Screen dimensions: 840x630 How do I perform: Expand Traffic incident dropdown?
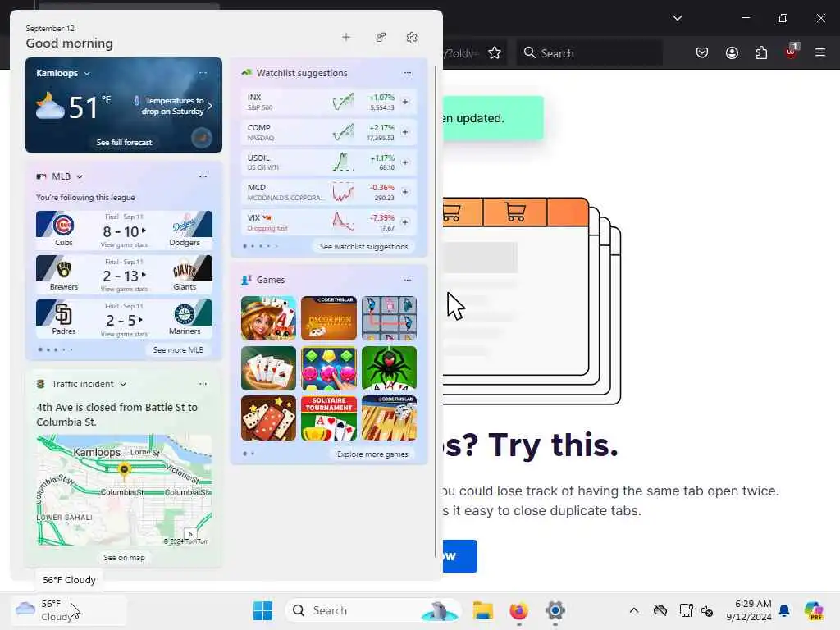123,384
